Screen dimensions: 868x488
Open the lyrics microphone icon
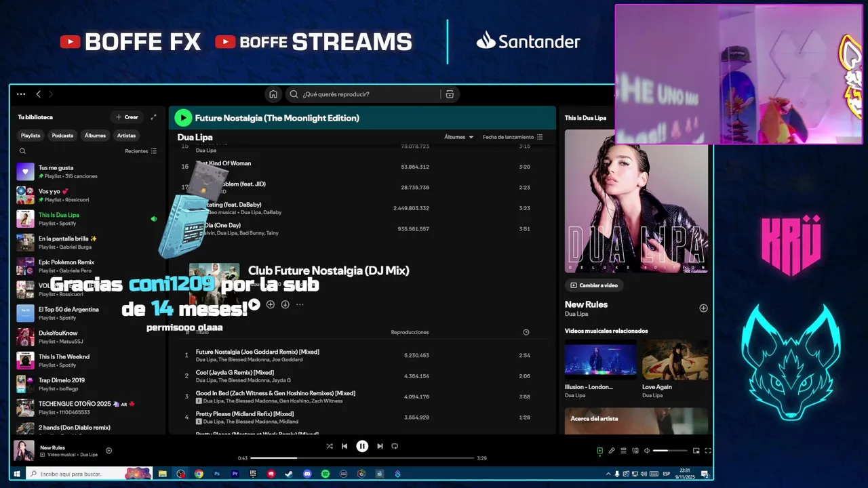tap(612, 451)
